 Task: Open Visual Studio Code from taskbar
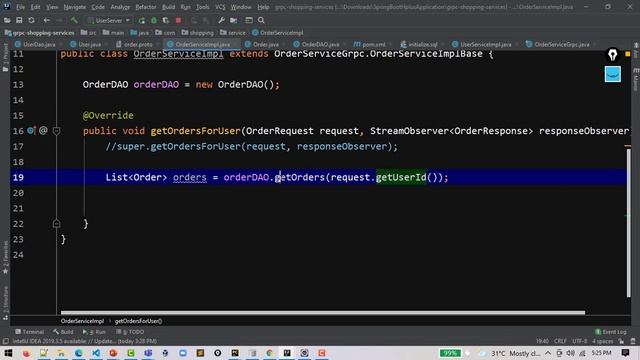coord(96,353)
